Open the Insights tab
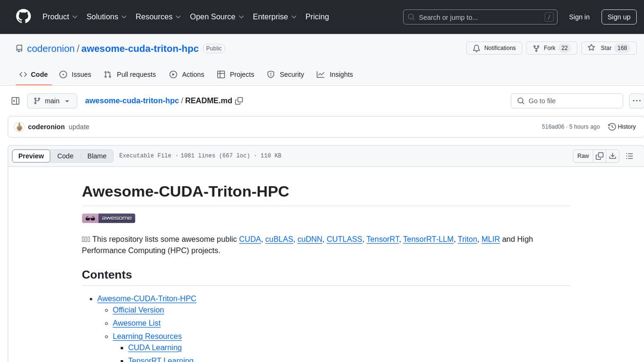The height and width of the screenshot is (362, 644). tap(335, 74)
